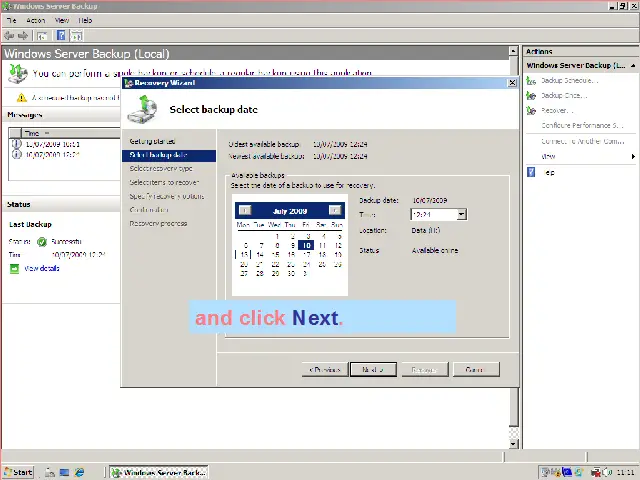
Task: Click the Show Desktop quick launch icon
Action: [x=64, y=472]
